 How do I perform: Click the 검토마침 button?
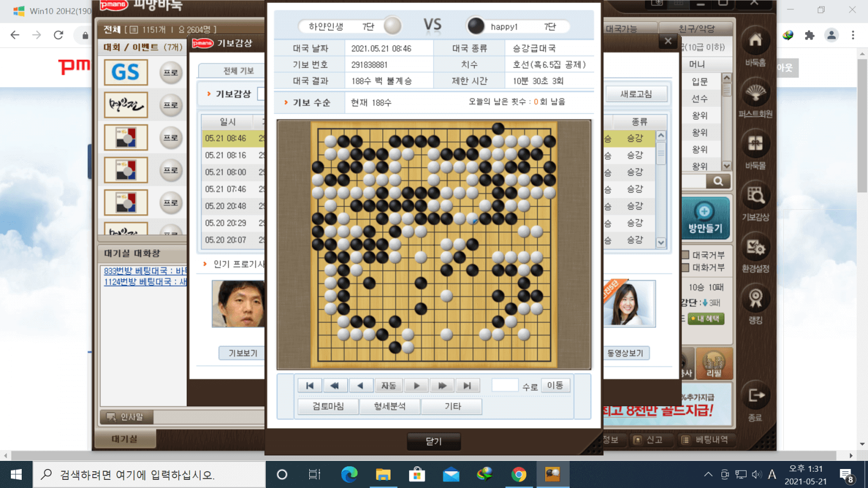(x=328, y=406)
